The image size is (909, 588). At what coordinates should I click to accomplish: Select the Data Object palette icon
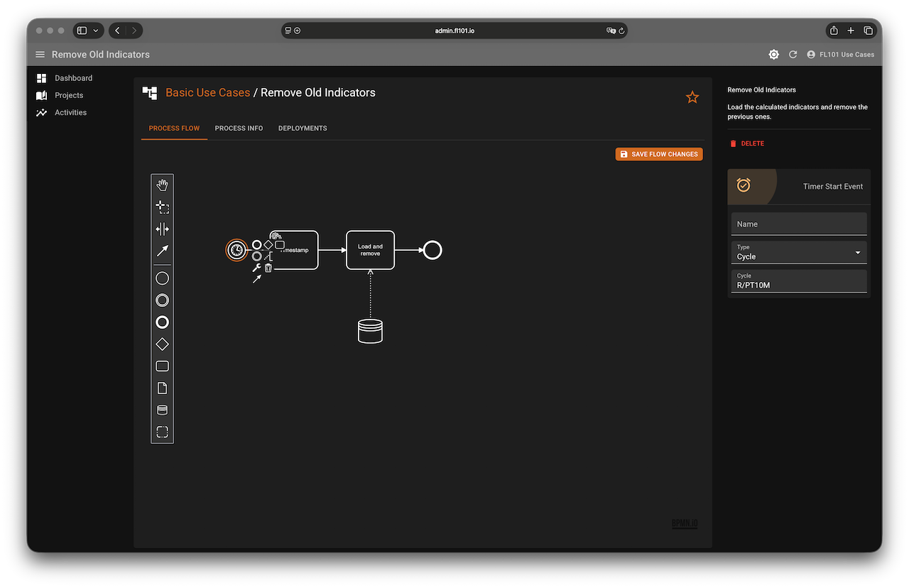coord(162,388)
